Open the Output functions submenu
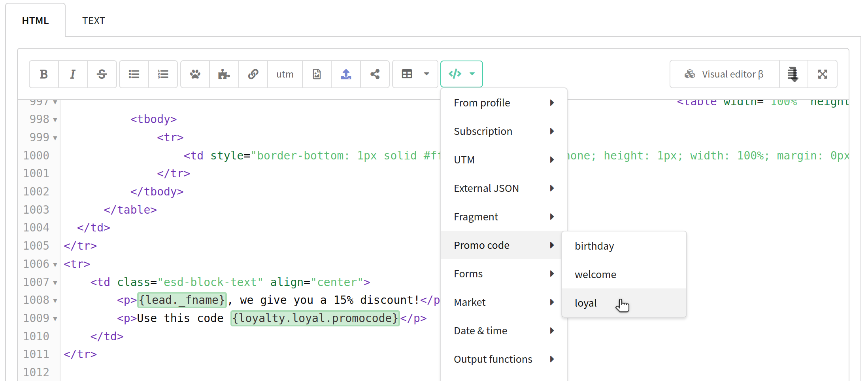868x381 pixels. coord(504,359)
